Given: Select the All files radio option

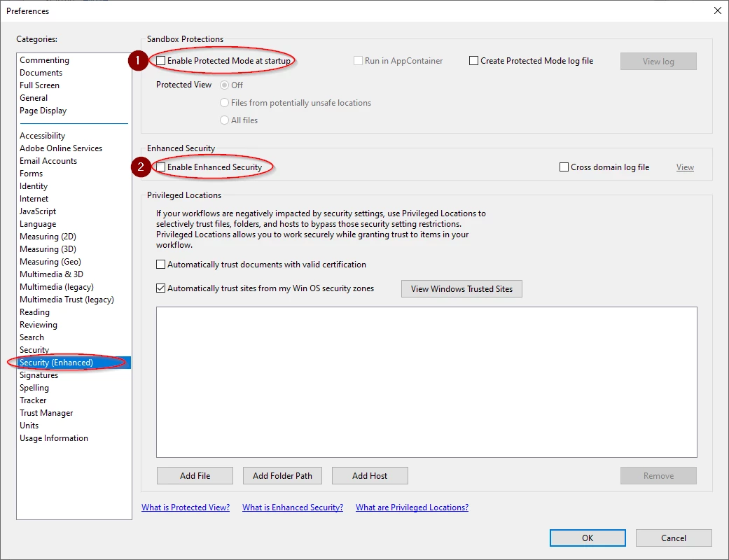Looking at the screenshot, I should [x=225, y=120].
